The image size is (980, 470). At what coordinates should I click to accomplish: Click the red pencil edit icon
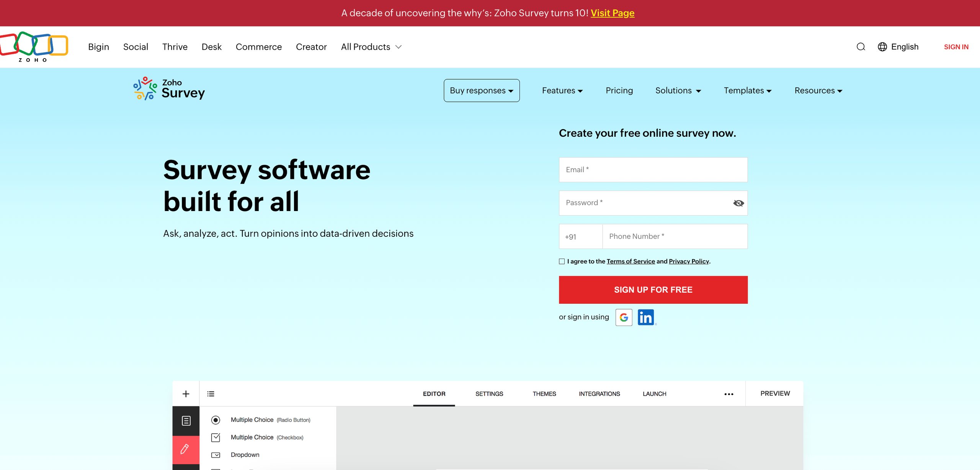coord(185,449)
